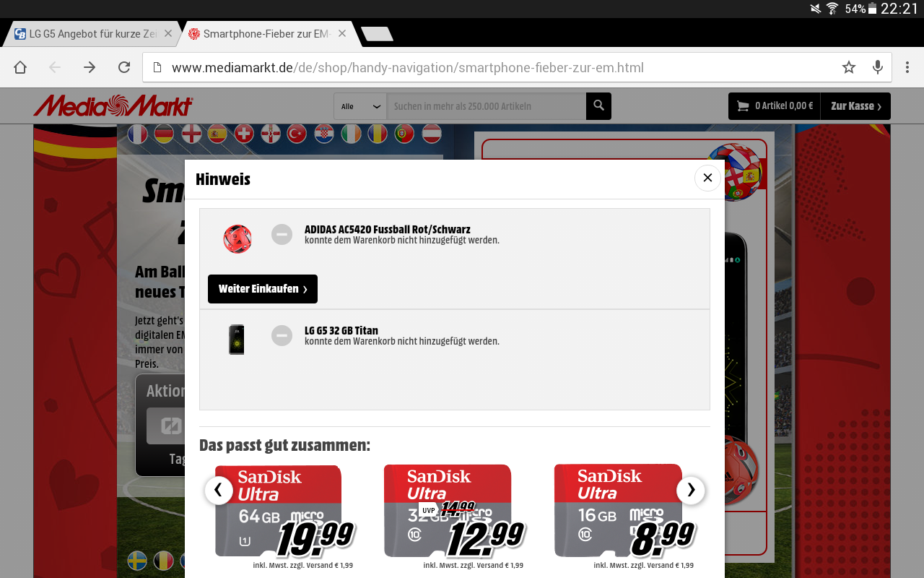This screenshot has height=578, width=924.
Task: Activate voice search microphone icon
Action: (878, 68)
